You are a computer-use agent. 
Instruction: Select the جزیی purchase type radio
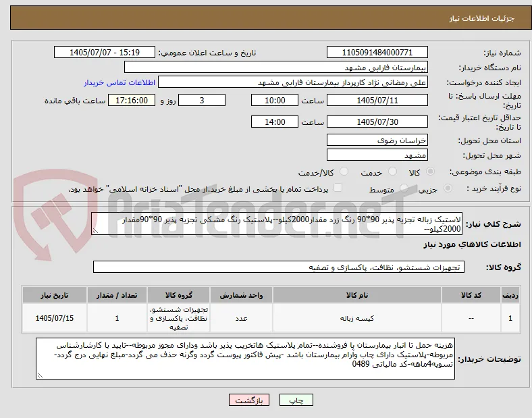coord(448,188)
